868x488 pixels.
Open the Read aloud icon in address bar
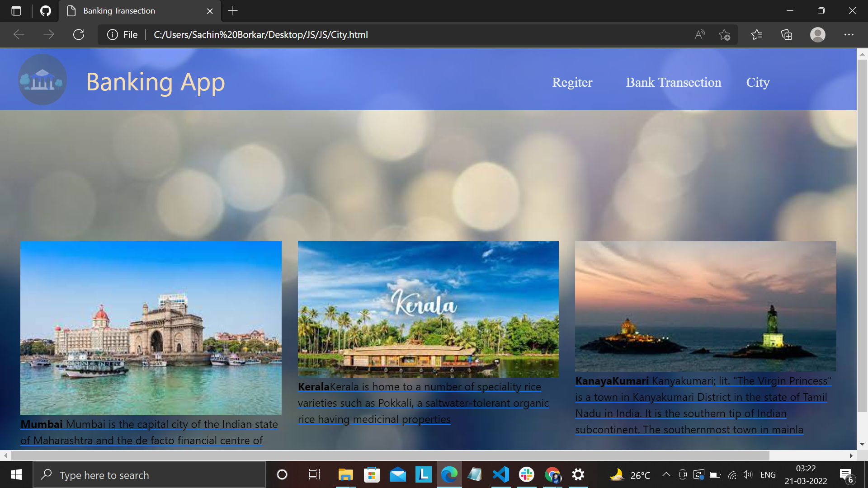click(x=700, y=35)
